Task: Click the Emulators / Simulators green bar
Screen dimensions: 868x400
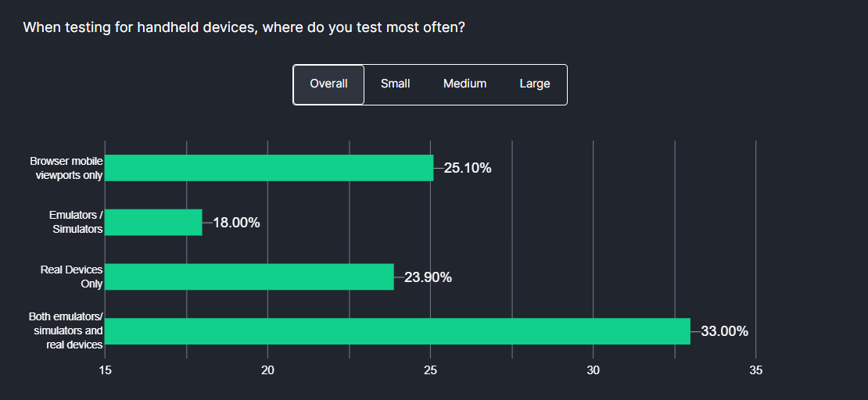Action: (x=153, y=223)
